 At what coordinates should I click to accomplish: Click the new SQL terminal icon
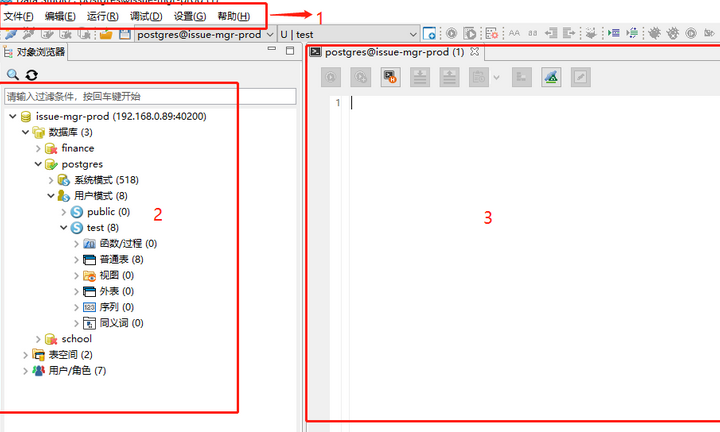429,34
